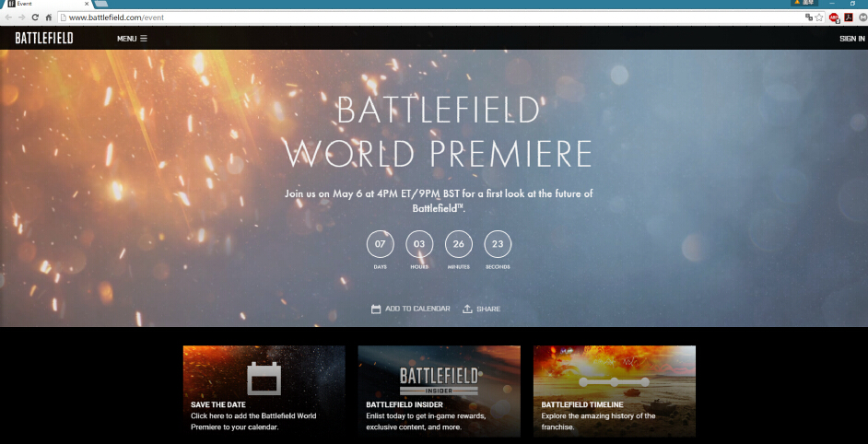Click the 03 hours countdown circle
This screenshot has width=868, height=444.
pyautogui.click(x=419, y=244)
